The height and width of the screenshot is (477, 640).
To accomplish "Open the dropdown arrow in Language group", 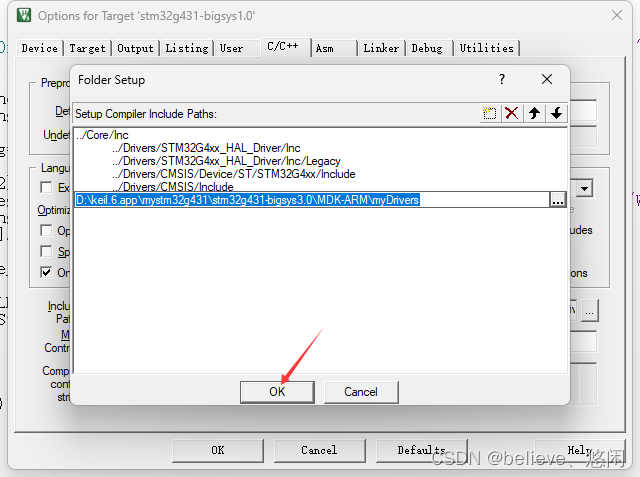I will 584,189.
